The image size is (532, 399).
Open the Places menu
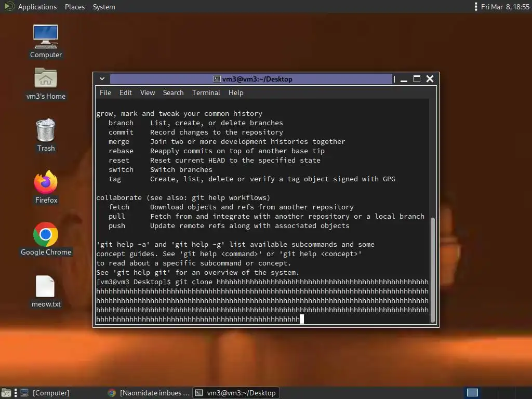(x=75, y=7)
